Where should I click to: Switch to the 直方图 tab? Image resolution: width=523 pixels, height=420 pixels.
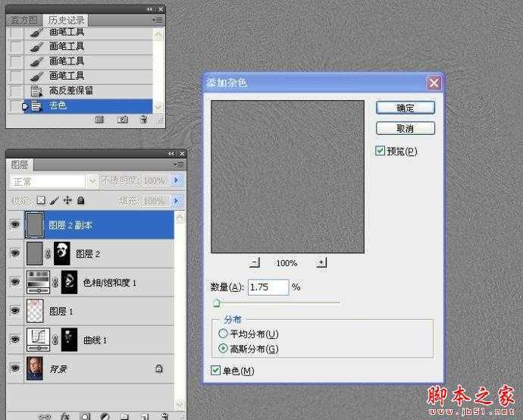point(23,20)
